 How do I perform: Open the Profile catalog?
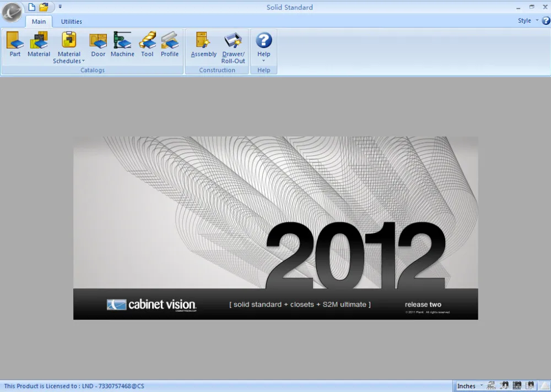tap(170, 44)
